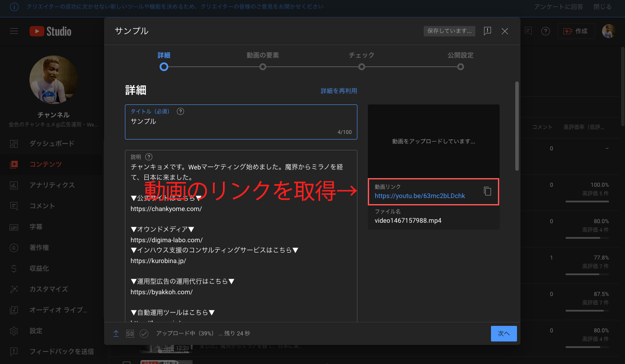Click the help icon next to 説明 label
625x364 pixels.
tap(149, 157)
